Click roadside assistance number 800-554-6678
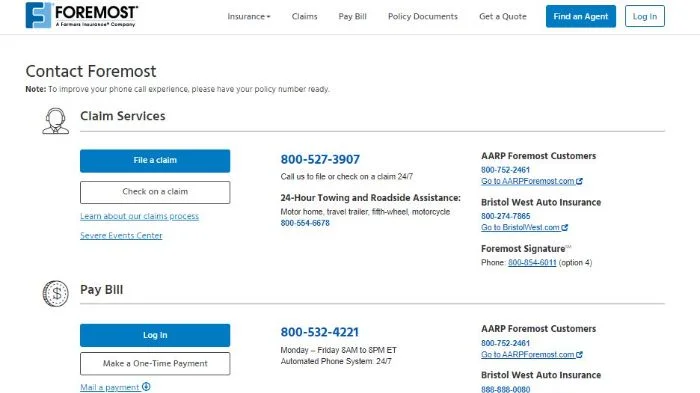This screenshot has width=700, height=393. click(305, 223)
